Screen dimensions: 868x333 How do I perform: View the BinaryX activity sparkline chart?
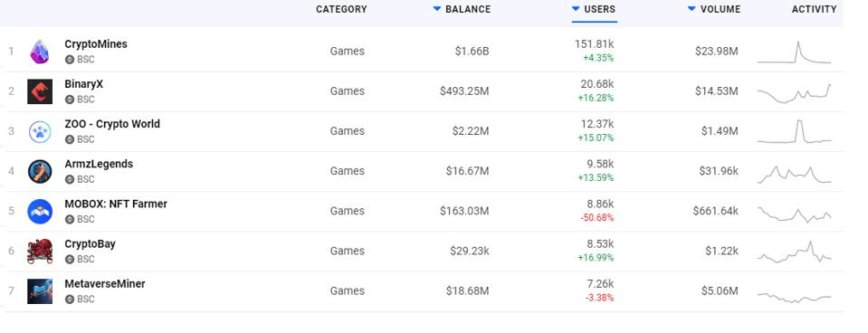[x=795, y=93]
